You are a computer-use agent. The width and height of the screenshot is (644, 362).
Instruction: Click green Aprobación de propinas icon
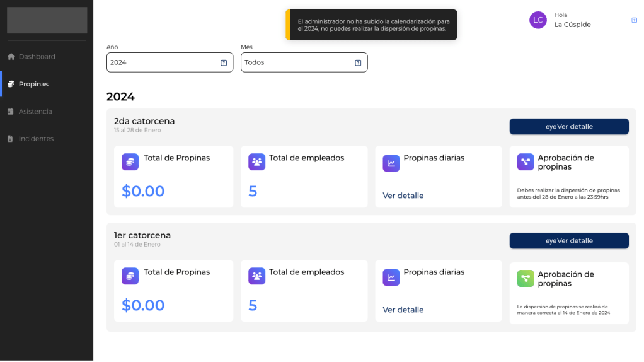[x=525, y=279]
